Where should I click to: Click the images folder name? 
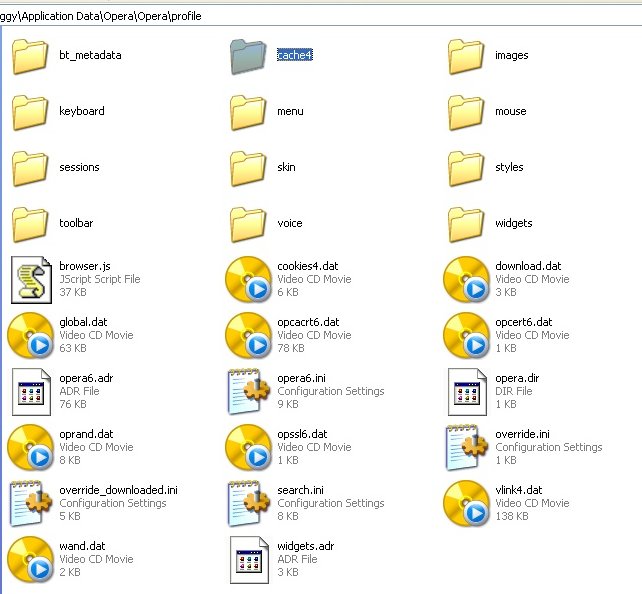tap(511, 55)
